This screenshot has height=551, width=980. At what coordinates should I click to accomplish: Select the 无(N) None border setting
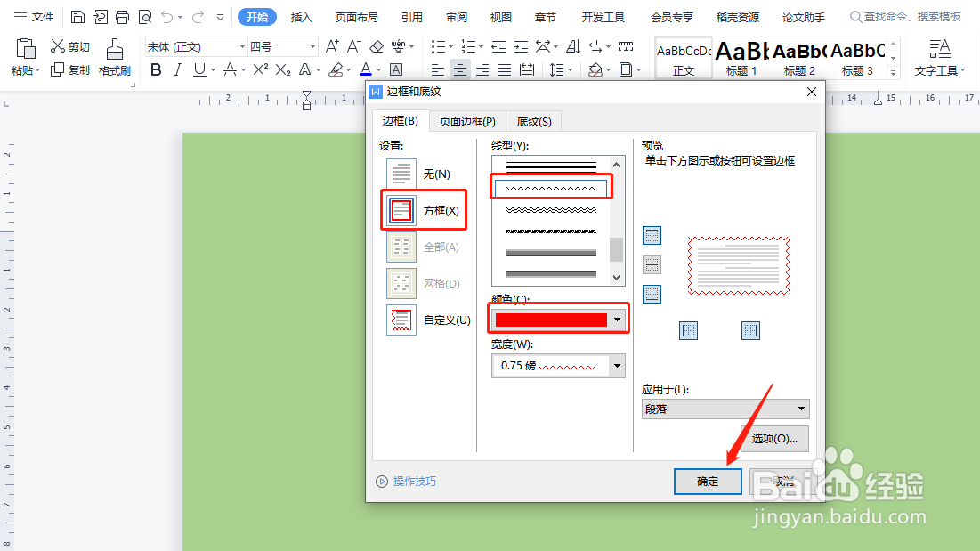pyautogui.click(x=418, y=174)
